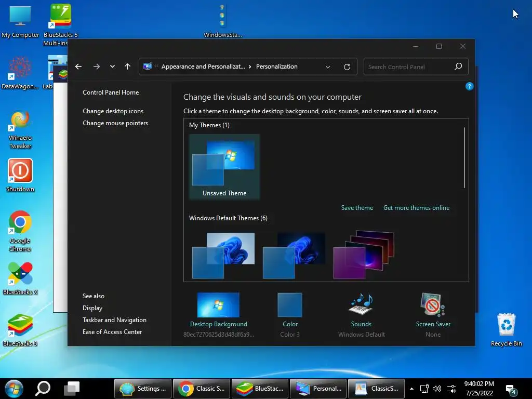Refresh the Personalization page

click(347, 67)
